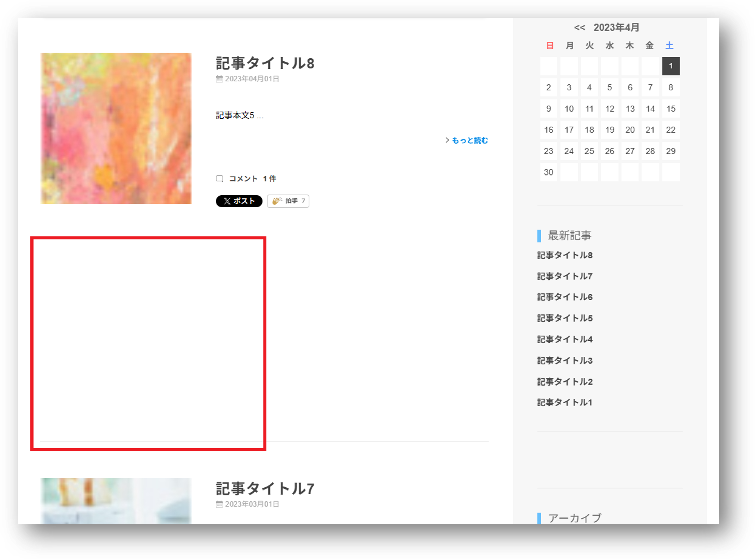Select day 19 in the calendar
This screenshot has height=560, width=755.
tap(609, 130)
